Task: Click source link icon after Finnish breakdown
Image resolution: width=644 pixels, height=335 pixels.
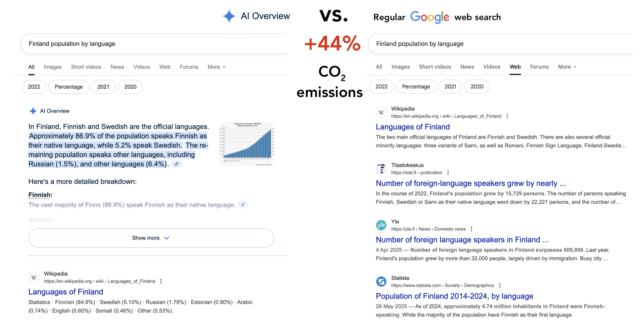Action: tap(243, 205)
